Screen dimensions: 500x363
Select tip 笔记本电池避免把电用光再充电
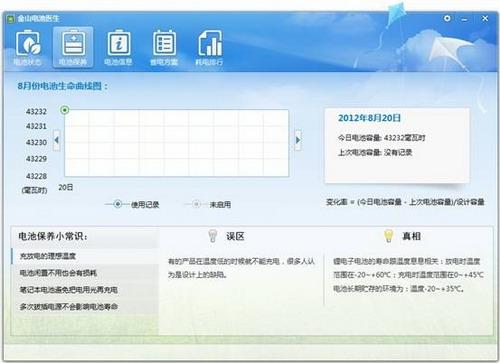click(85, 290)
